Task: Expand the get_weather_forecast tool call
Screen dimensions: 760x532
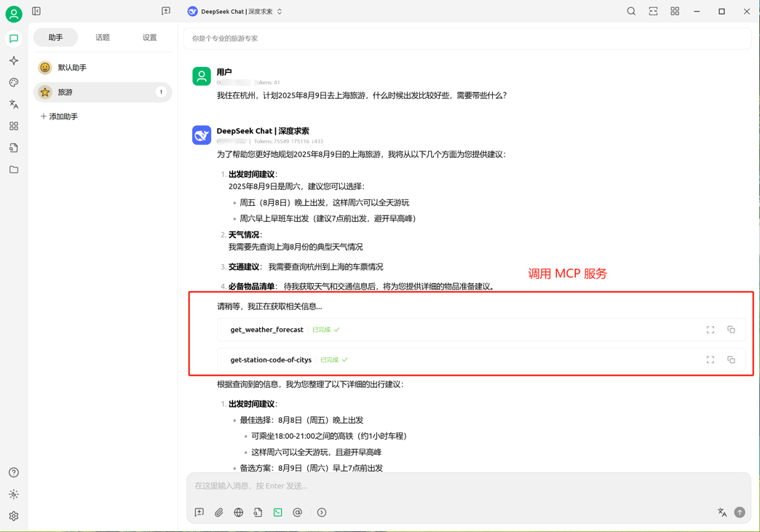Action: point(481,330)
